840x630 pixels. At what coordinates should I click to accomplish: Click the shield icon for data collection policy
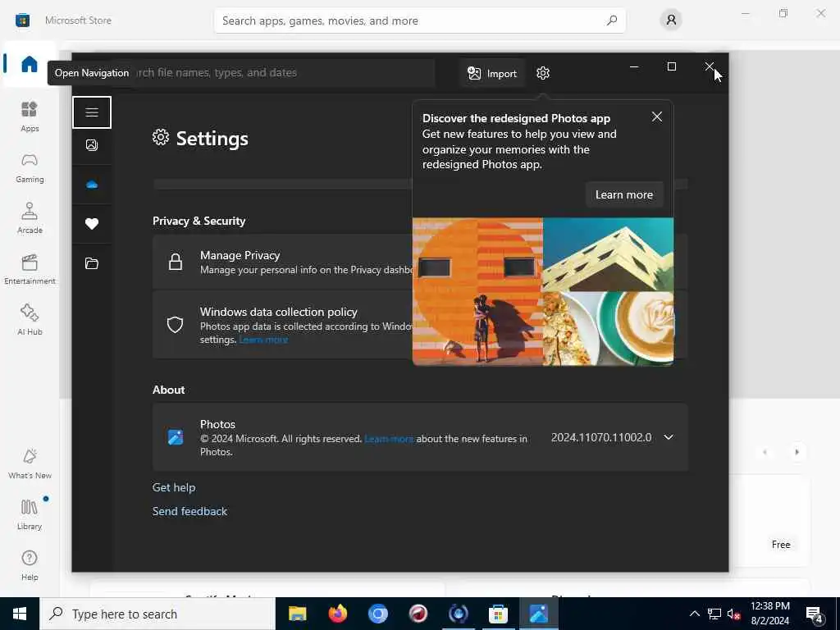(x=176, y=325)
